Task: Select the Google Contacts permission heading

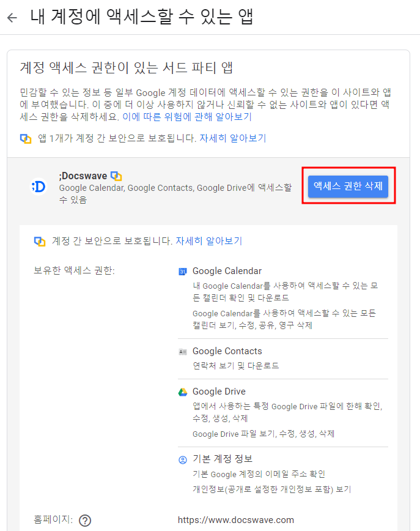Action: (227, 351)
